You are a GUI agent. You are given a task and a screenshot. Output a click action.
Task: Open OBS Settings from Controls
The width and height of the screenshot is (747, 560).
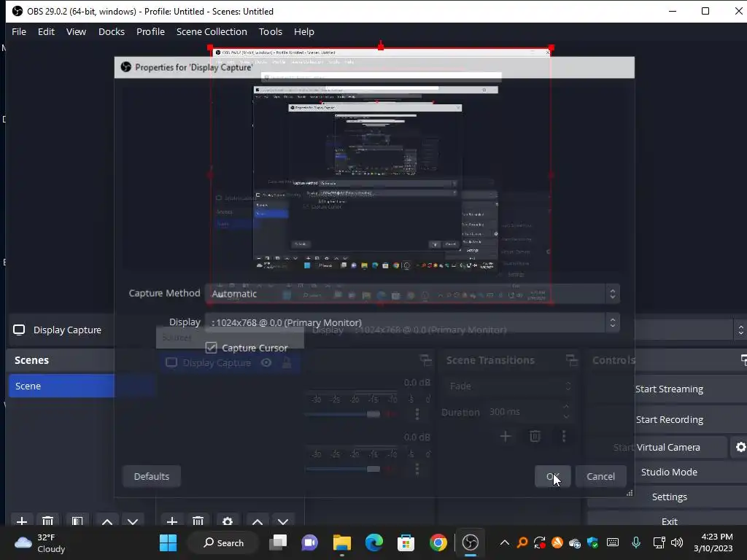(669, 497)
